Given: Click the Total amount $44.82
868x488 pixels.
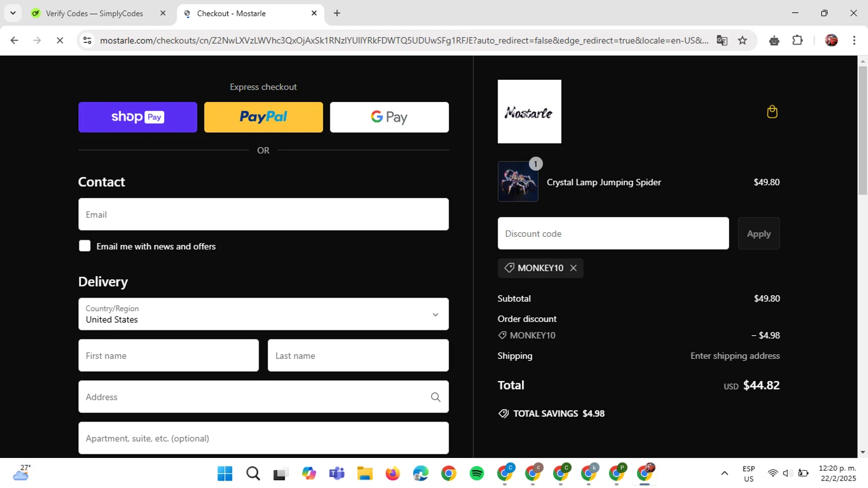Looking at the screenshot, I should (761, 385).
